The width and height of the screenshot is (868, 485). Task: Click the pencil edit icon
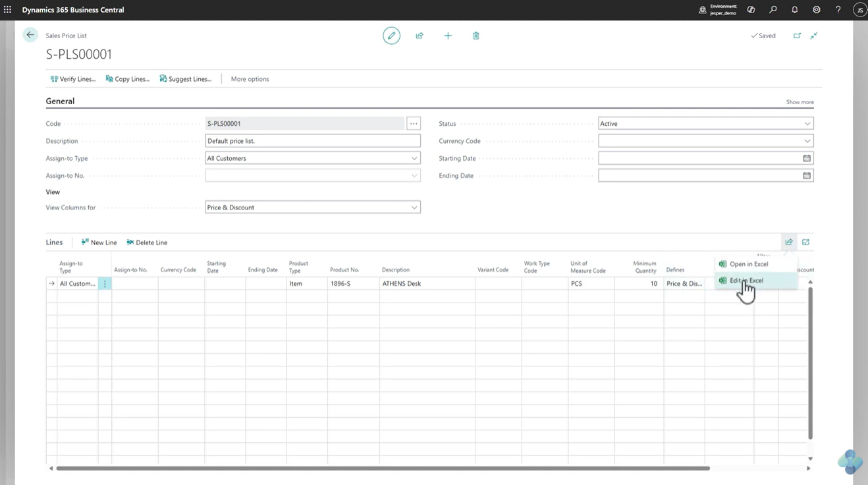pyautogui.click(x=391, y=36)
